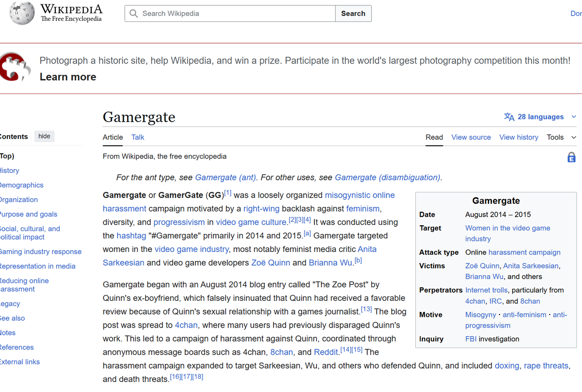Open the Brianna Wu link in the article paragraph
The width and height of the screenshot is (582, 392).
[x=330, y=263]
